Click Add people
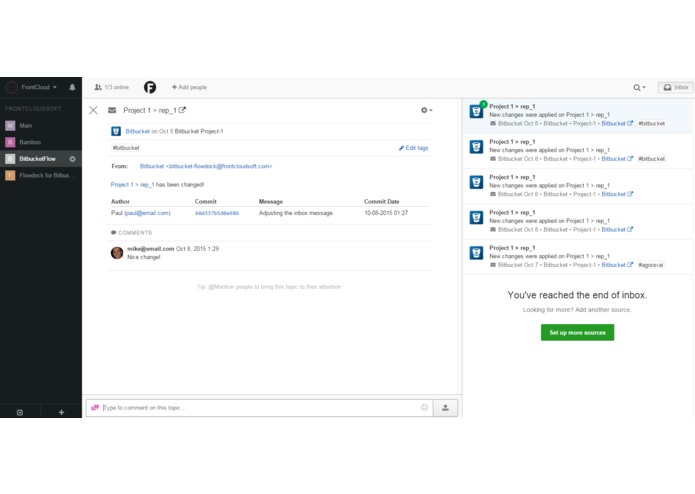The width and height of the screenshot is (695, 494). tap(189, 87)
